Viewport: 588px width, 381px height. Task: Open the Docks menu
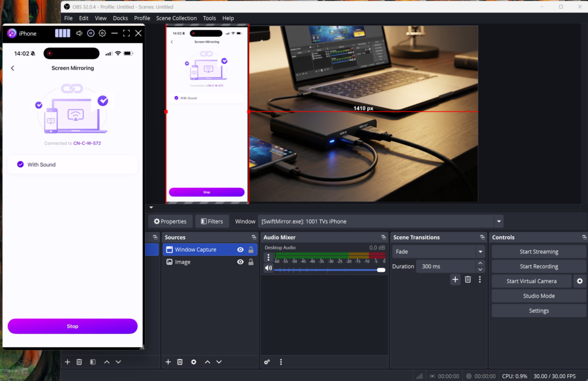121,18
